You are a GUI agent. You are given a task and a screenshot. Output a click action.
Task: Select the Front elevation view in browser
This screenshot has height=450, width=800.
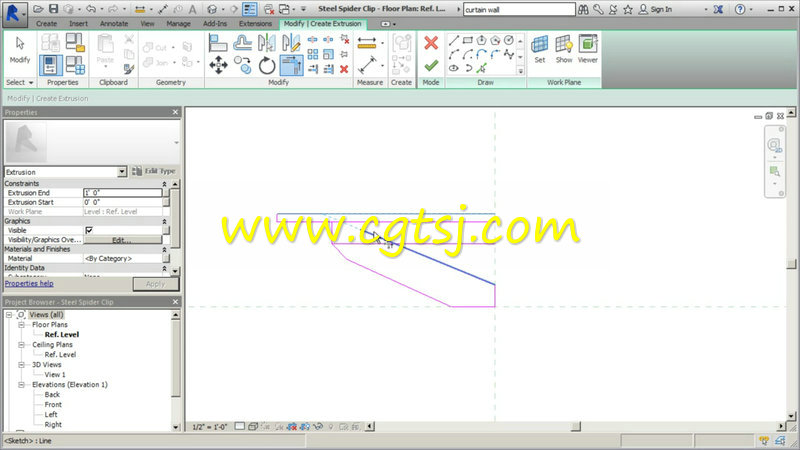(x=53, y=405)
